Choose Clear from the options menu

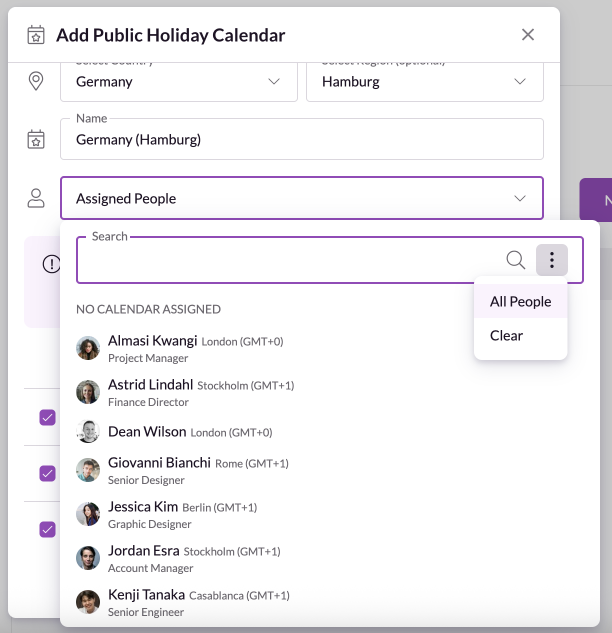click(507, 335)
